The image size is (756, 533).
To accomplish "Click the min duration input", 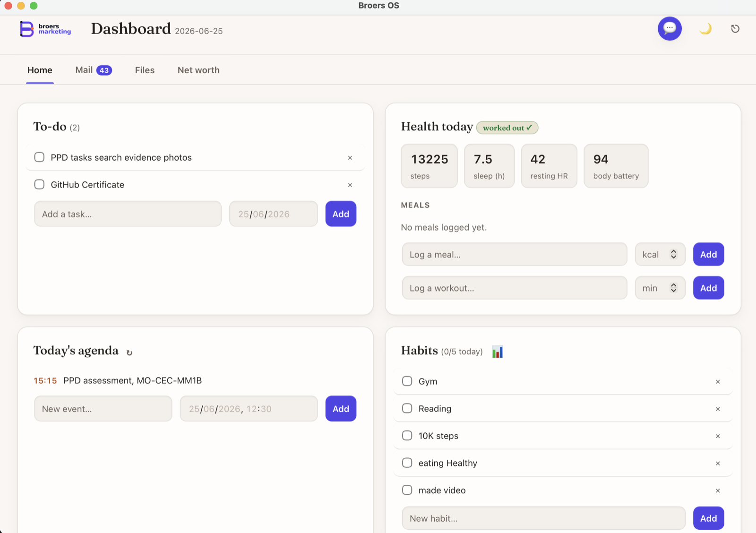I will pos(660,288).
